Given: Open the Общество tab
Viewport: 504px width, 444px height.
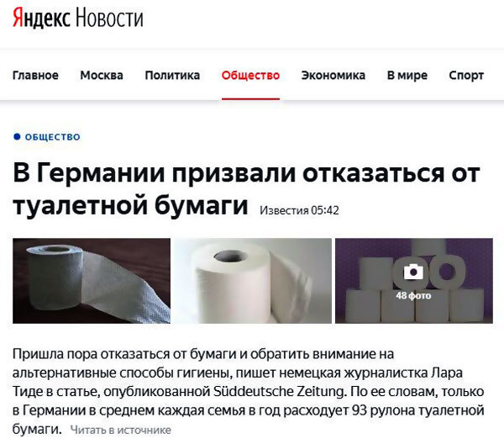Looking at the screenshot, I should tap(250, 76).
